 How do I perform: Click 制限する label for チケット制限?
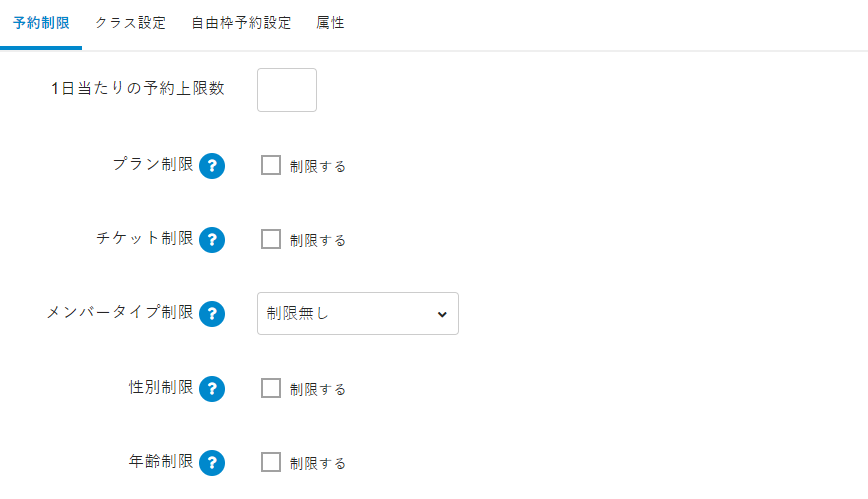318,241
